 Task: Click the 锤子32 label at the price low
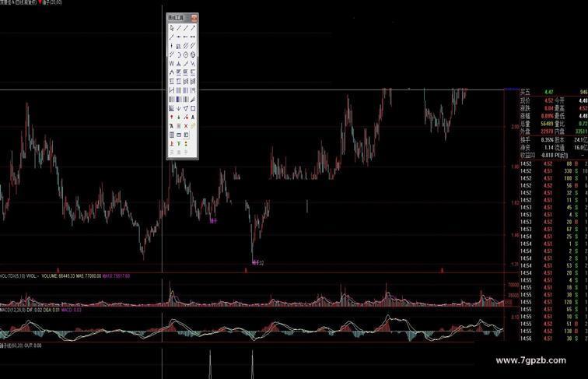pos(258,263)
